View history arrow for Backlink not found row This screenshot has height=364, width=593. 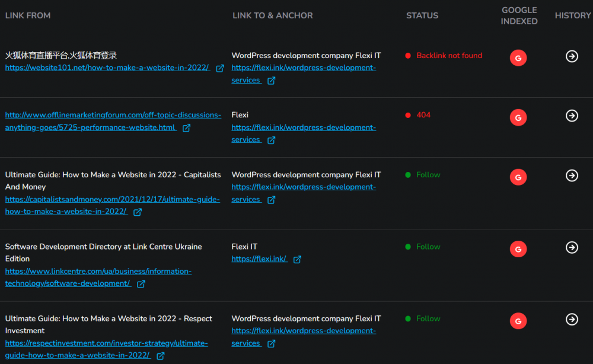[x=572, y=56]
